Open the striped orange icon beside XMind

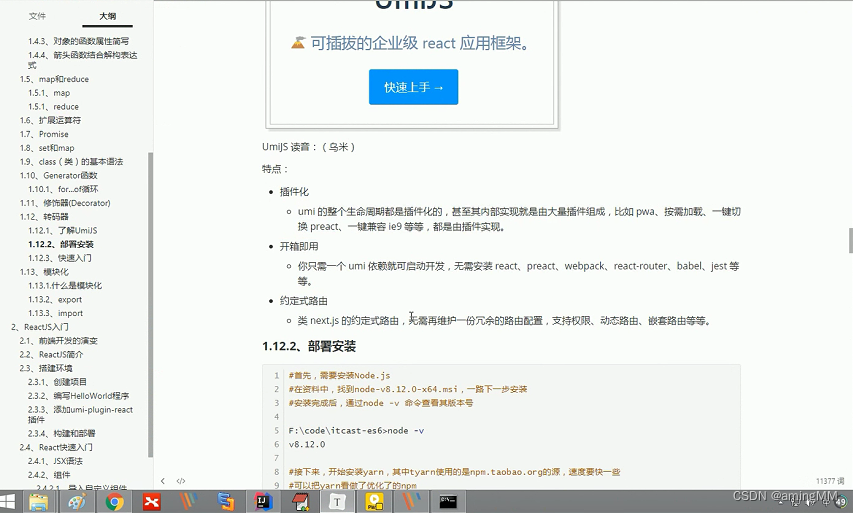tap(189, 502)
